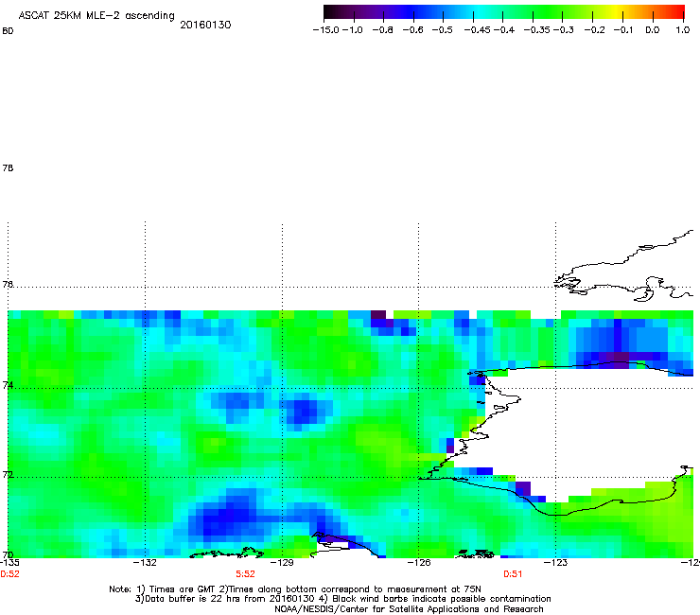Select the -0.8 color bar label
The width and height of the screenshot is (700, 615).
(382, 30)
